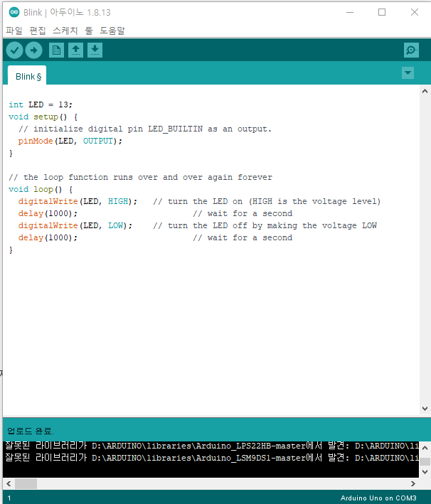Click the Upload arrow button
The width and height of the screenshot is (431, 504).
pos(33,50)
